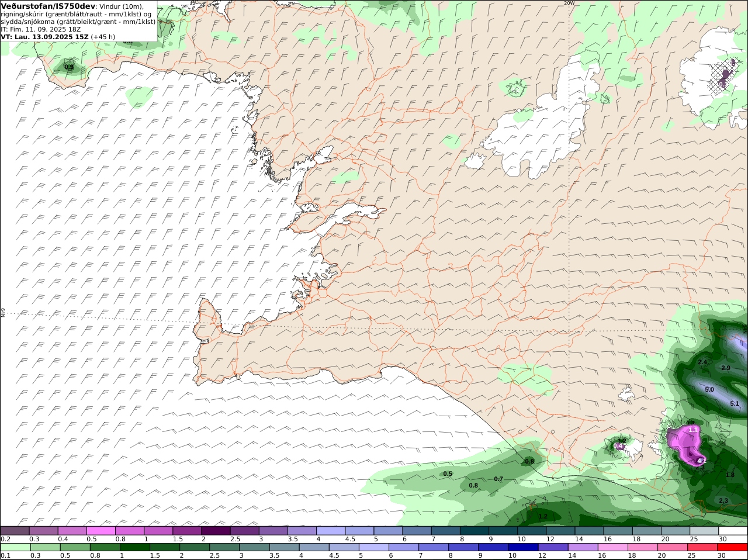Select the white snow scale swatch above 30
This screenshot has height=560, width=748.
pos(733,531)
